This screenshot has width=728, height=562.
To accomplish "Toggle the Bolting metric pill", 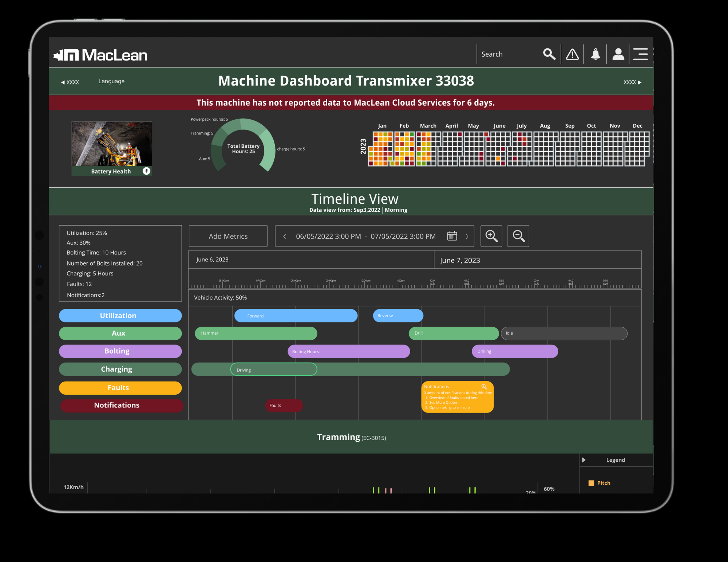I will [120, 351].
